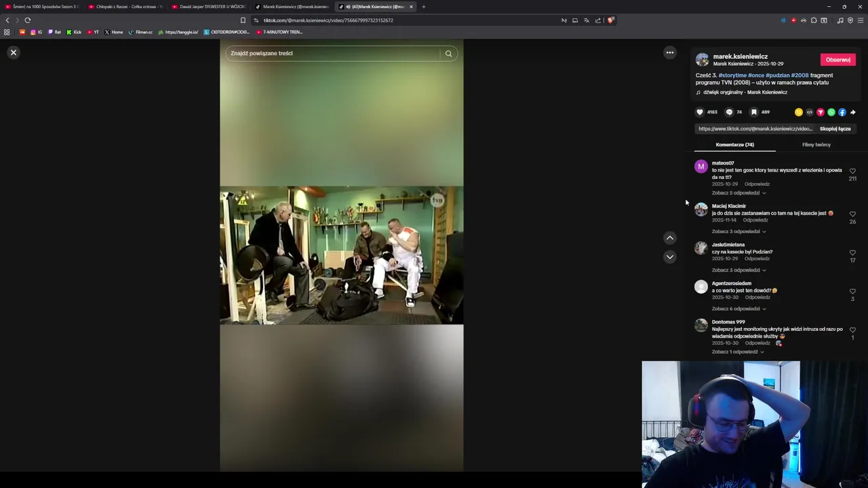Switch to Komentarze (74) tab
Screen dimensions: 868x488
734,144
